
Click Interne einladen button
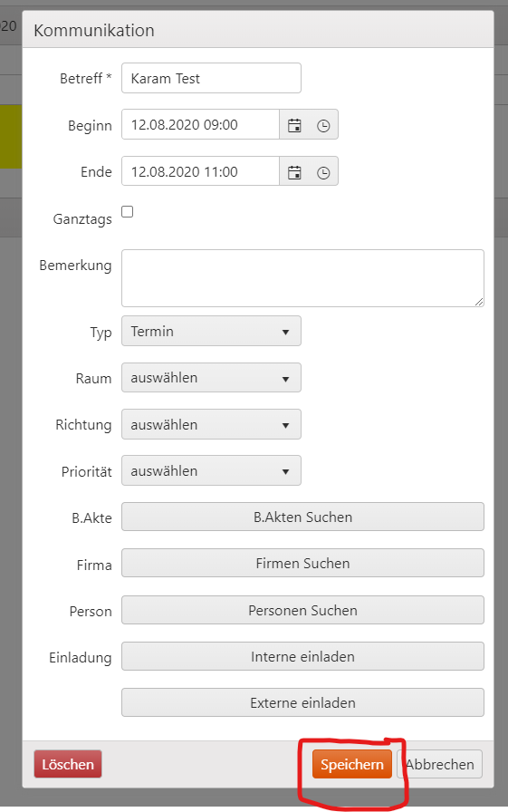[x=302, y=656]
